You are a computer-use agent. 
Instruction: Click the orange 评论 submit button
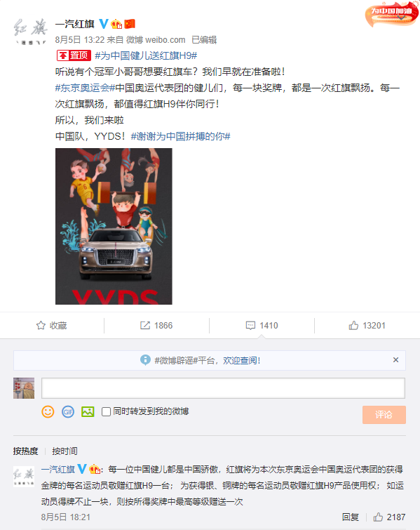384,415
